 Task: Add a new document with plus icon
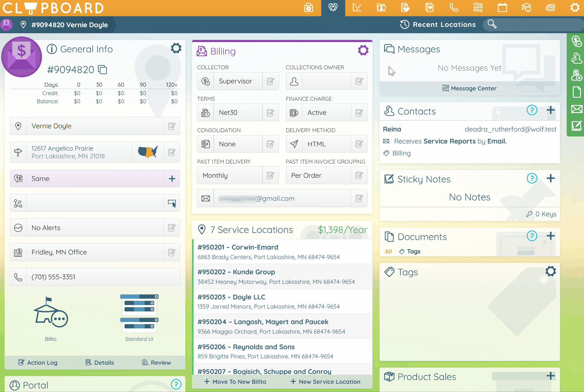(x=551, y=236)
